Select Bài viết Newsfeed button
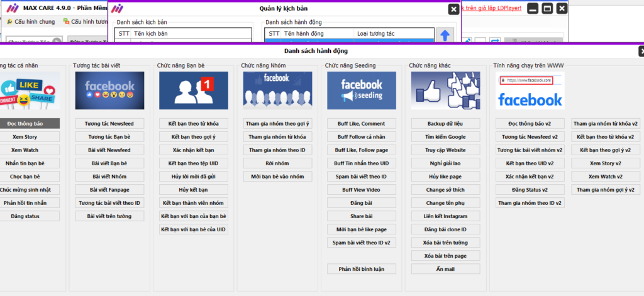This screenshot has height=296, width=644. (x=109, y=150)
